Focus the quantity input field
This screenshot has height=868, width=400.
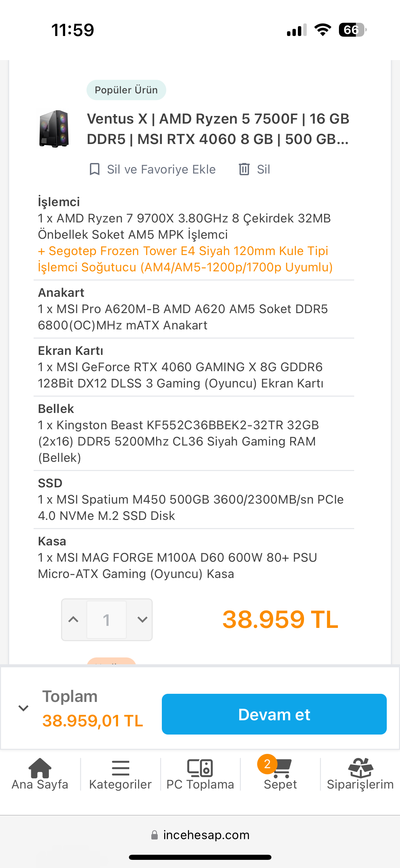(107, 619)
